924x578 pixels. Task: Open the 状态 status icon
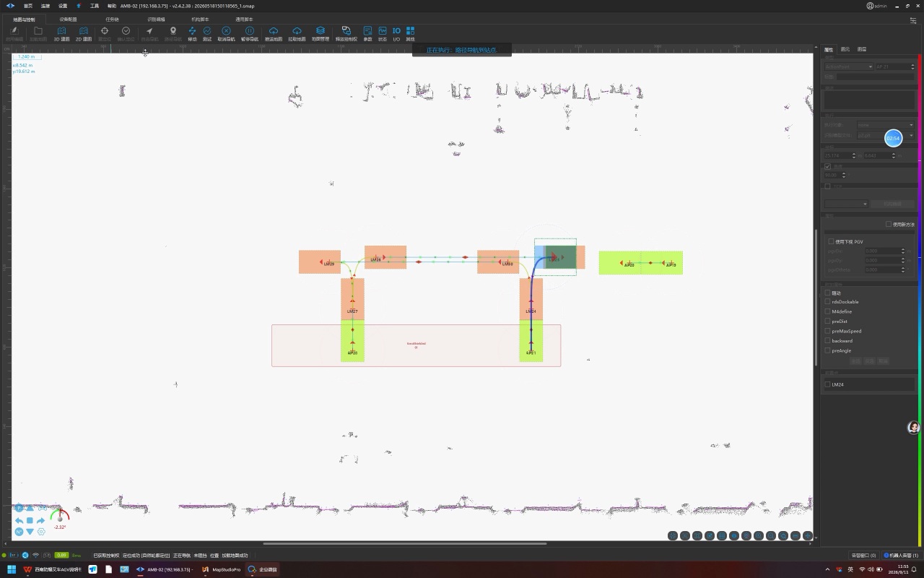point(383,34)
